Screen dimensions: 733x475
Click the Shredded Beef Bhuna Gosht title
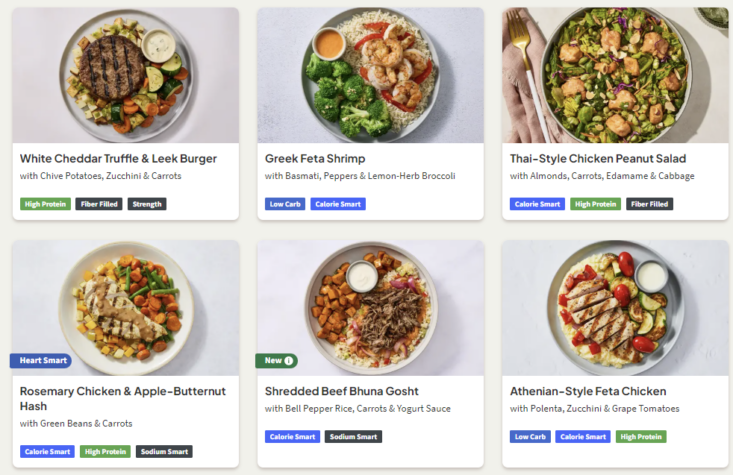[342, 391]
